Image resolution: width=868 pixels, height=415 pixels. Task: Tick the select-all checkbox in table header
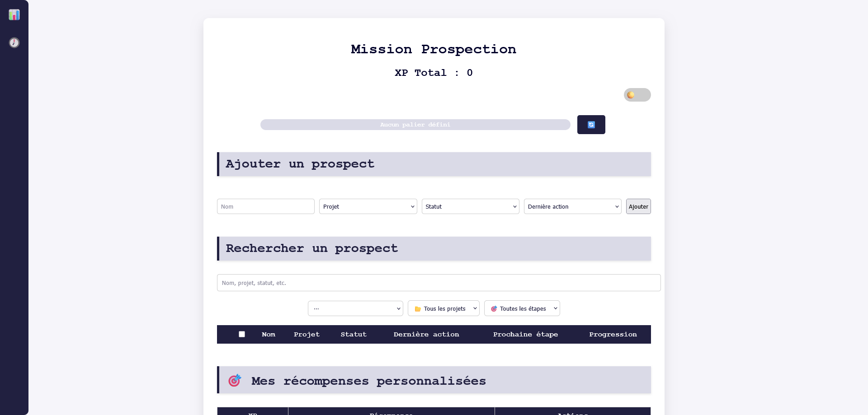(x=242, y=334)
